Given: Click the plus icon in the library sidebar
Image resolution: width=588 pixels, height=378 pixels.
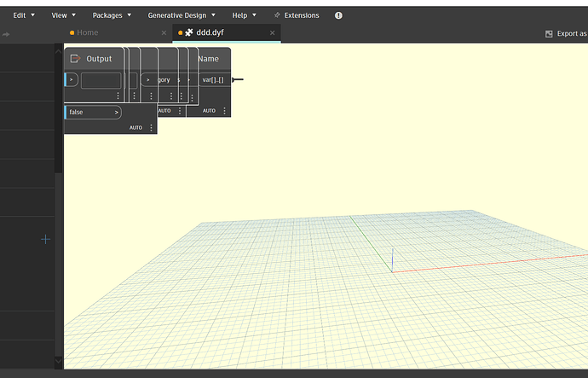Looking at the screenshot, I should 46,239.
